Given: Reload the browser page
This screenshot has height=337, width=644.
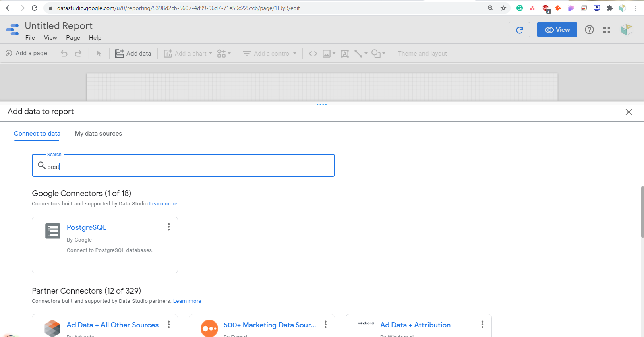Looking at the screenshot, I should coord(35,8).
